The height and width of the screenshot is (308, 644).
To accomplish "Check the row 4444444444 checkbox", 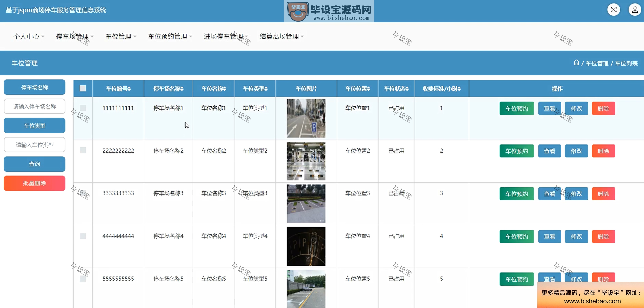I will click(x=83, y=236).
